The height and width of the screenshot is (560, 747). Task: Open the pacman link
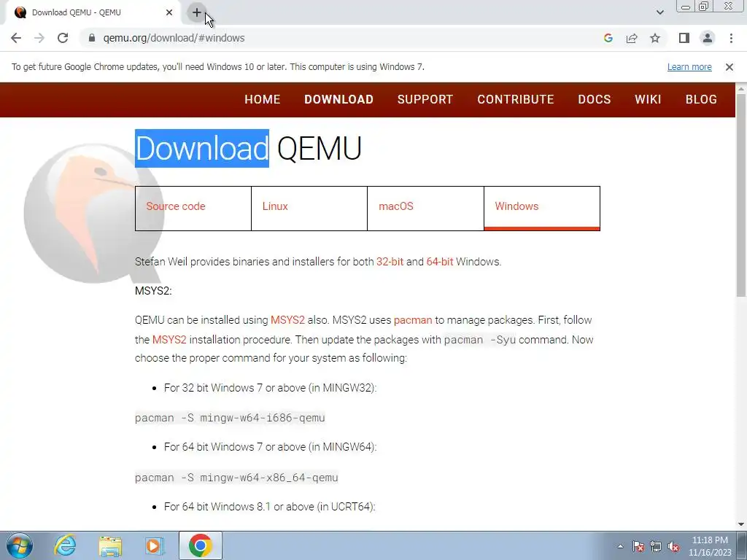coord(413,320)
